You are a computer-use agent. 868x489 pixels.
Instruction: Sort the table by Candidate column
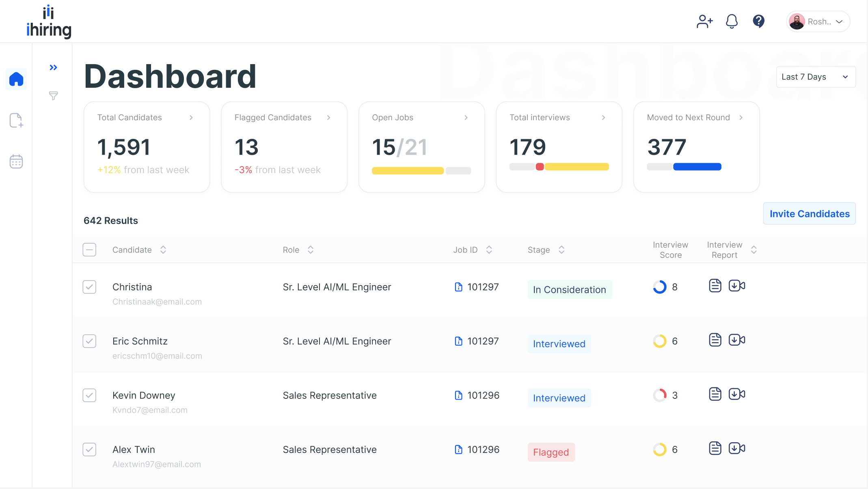163,249
